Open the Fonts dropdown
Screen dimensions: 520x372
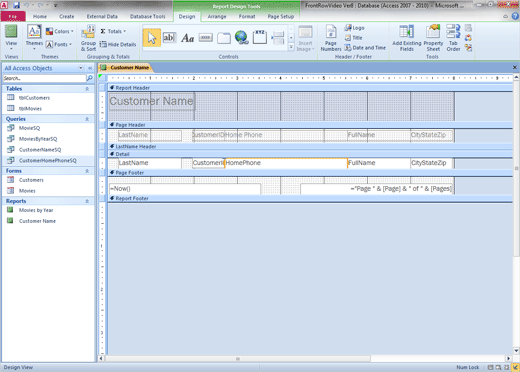point(59,44)
